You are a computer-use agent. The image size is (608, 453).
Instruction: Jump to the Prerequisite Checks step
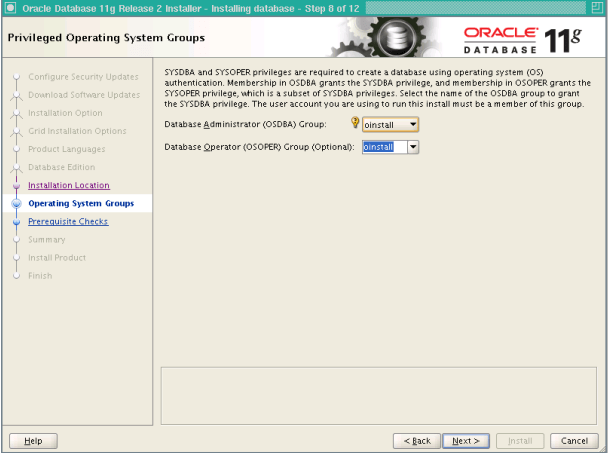tap(68, 221)
